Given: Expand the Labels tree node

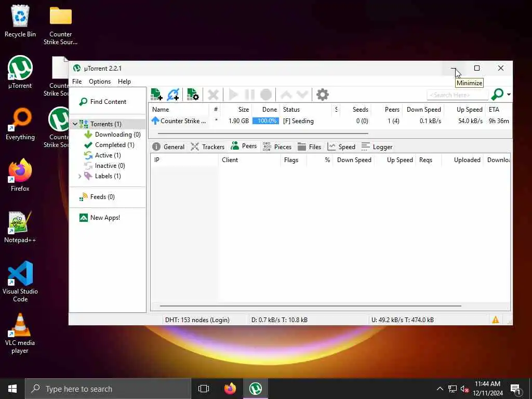Looking at the screenshot, I should (x=79, y=176).
